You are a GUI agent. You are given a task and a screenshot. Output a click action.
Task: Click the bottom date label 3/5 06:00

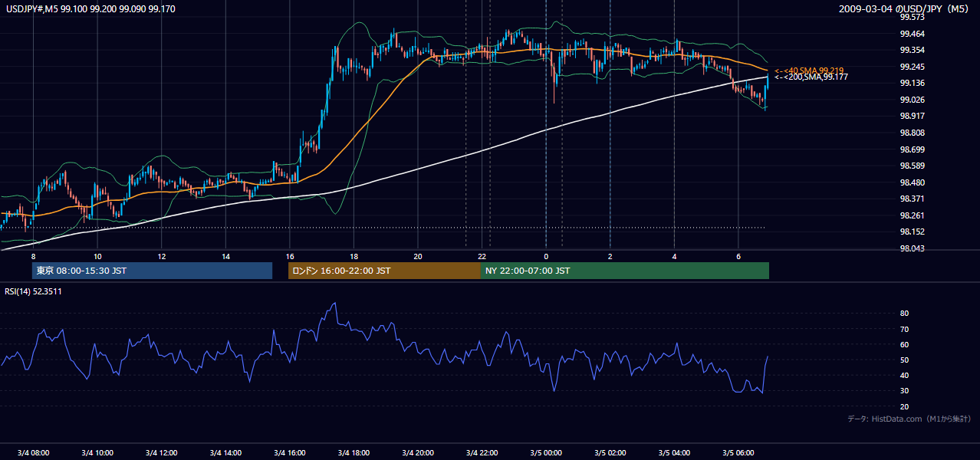click(738, 452)
